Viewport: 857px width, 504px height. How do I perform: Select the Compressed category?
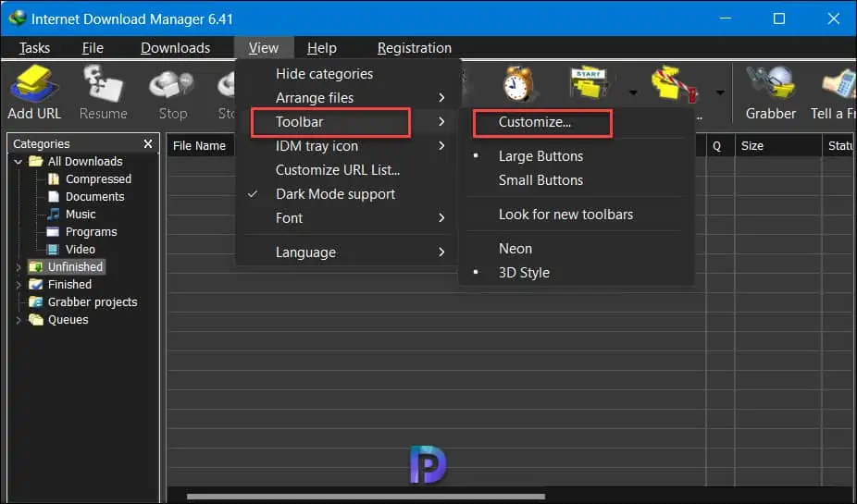[x=98, y=179]
